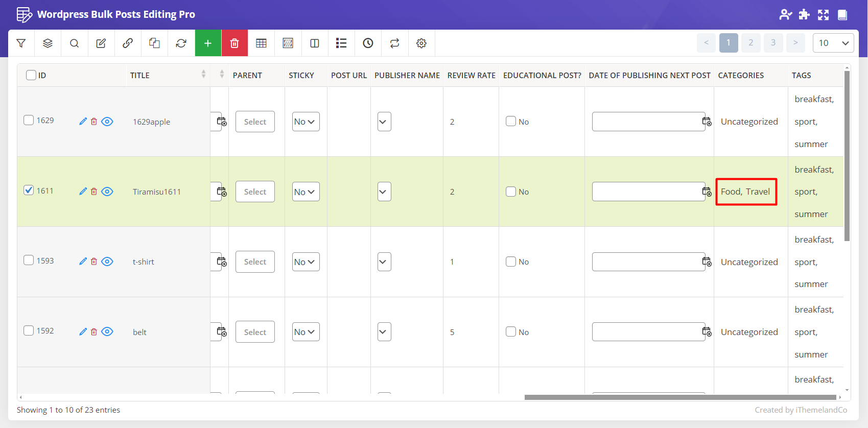Open the history clock icon

pos(368,43)
